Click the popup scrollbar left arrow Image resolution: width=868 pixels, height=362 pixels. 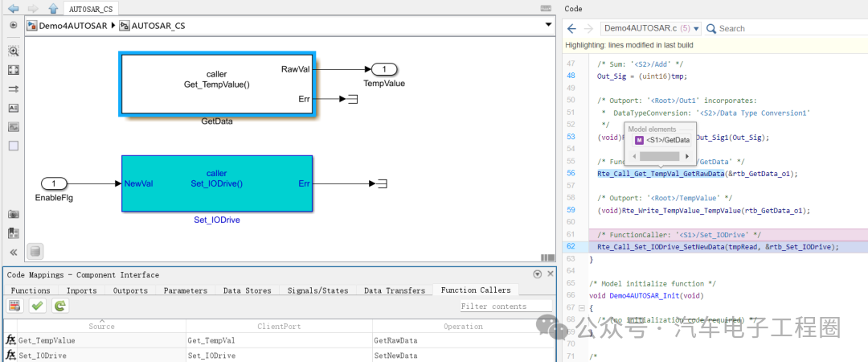(634, 157)
